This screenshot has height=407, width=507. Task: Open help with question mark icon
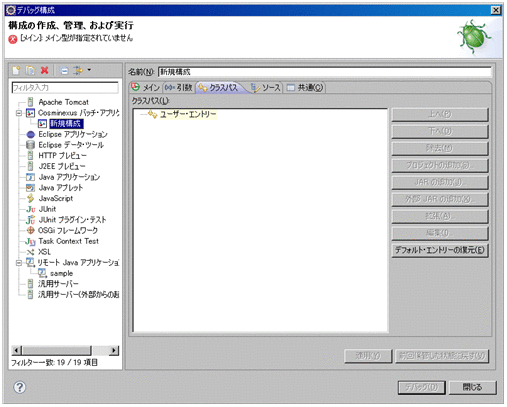[x=20, y=387]
